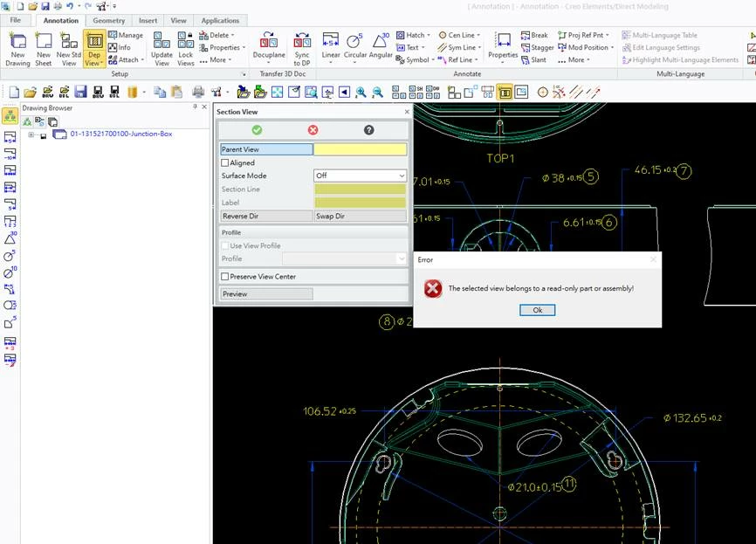Click the Break tool
The height and width of the screenshot is (544, 756).
click(534, 35)
